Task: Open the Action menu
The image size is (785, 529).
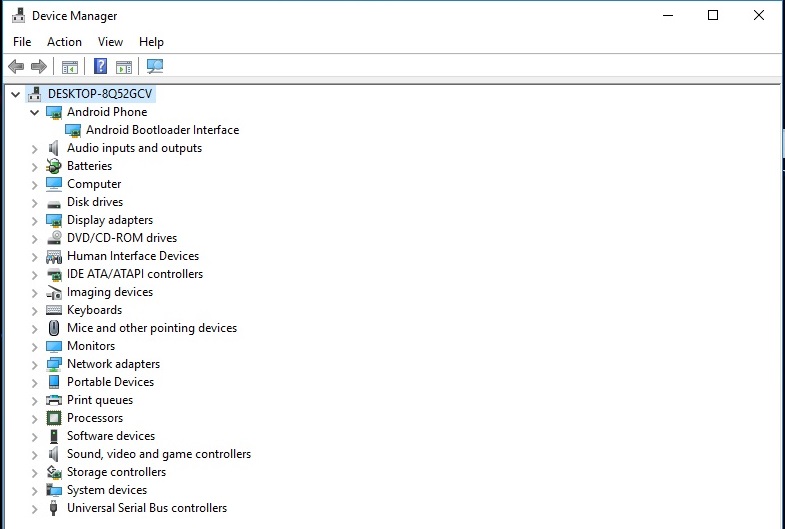Action: click(64, 42)
